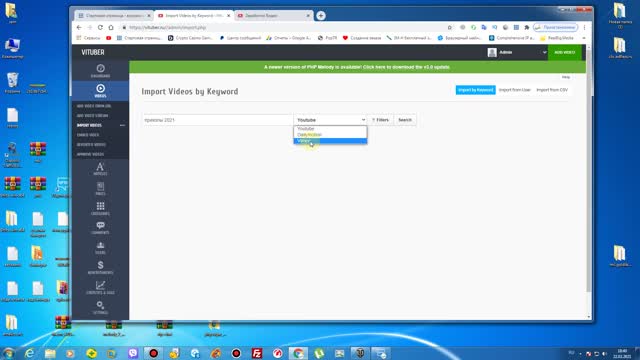640x360 pixels.
Task: Switch to the first browser tab
Action: [x=114, y=16]
